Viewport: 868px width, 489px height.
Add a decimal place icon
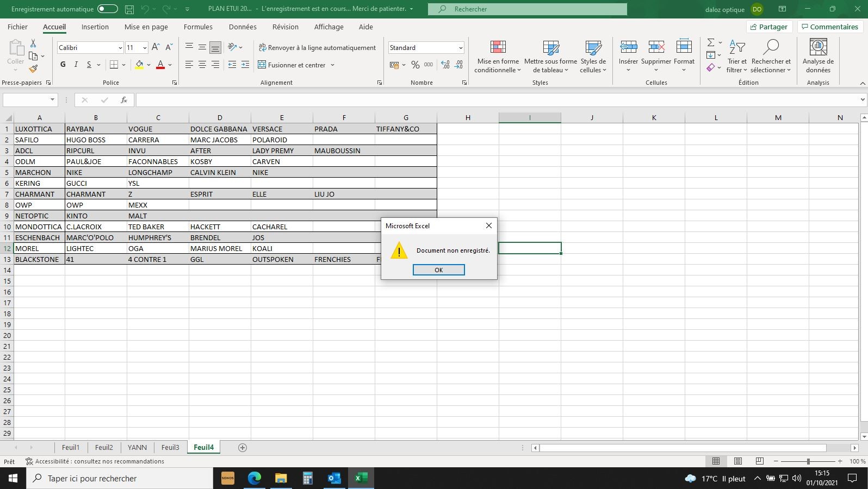[x=445, y=65]
